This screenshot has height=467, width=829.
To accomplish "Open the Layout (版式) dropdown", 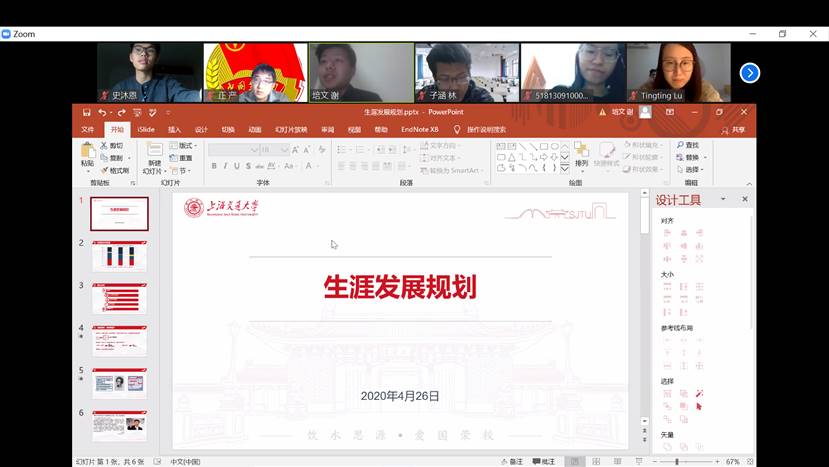I will click(x=182, y=145).
